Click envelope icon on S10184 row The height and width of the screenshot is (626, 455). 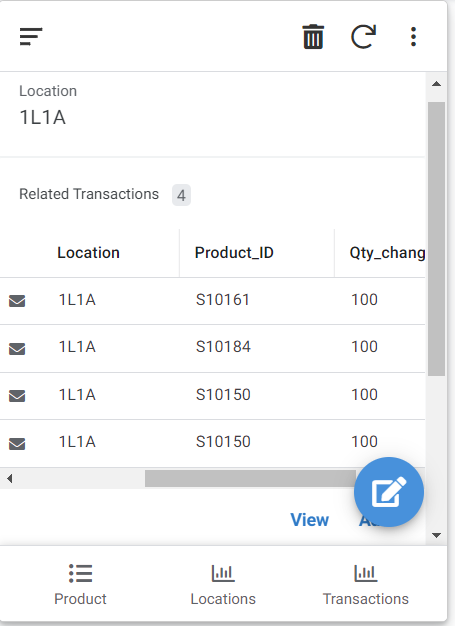click(17, 349)
